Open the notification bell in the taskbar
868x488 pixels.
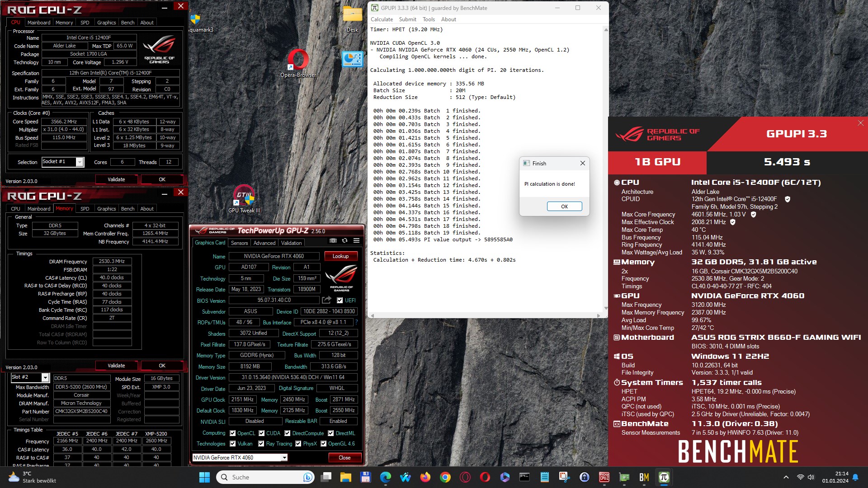tap(855, 477)
